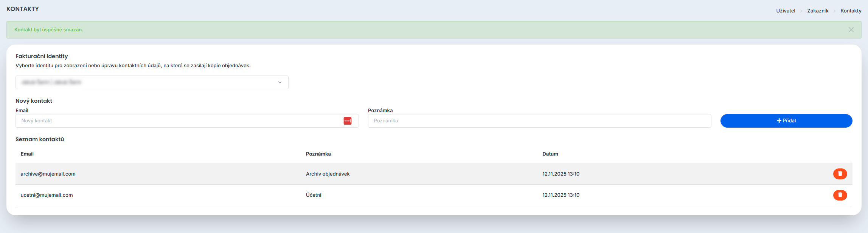Click the Email column header
The image size is (868, 233).
coord(27,154)
